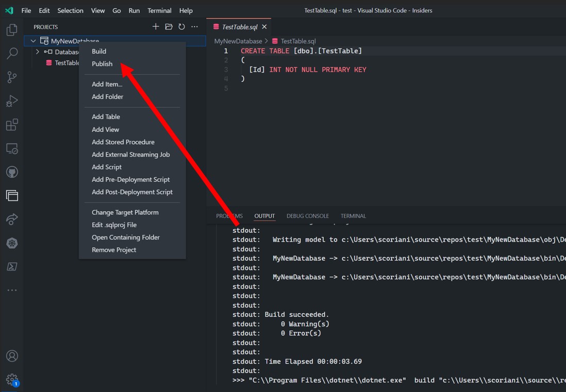Click the New Project plus icon
This screenshot has height=392, width=566.
tap(156, 27)
